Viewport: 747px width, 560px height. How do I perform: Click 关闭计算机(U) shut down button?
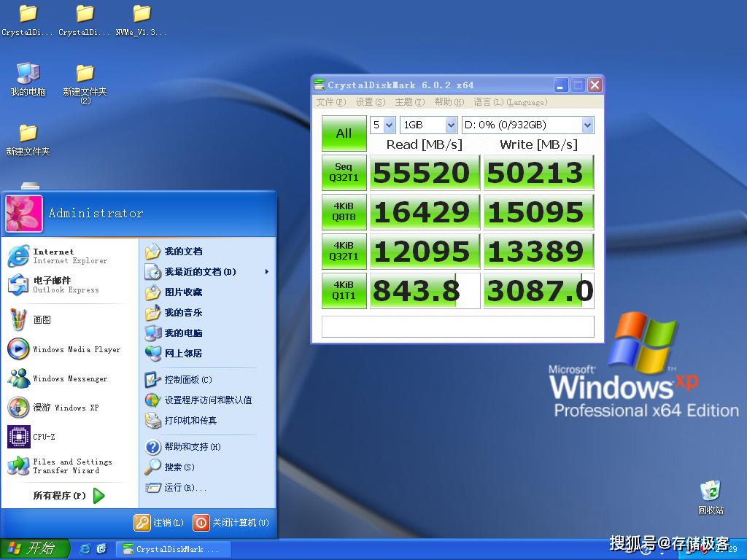[x=231, y=522]
